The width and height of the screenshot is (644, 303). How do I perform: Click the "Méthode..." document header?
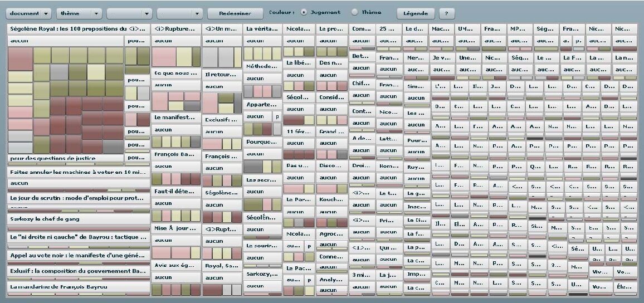tap(262, 66)
